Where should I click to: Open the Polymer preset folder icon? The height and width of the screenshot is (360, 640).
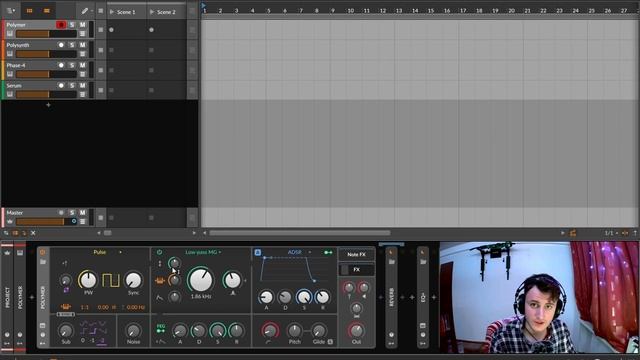(x=42, y=262)
